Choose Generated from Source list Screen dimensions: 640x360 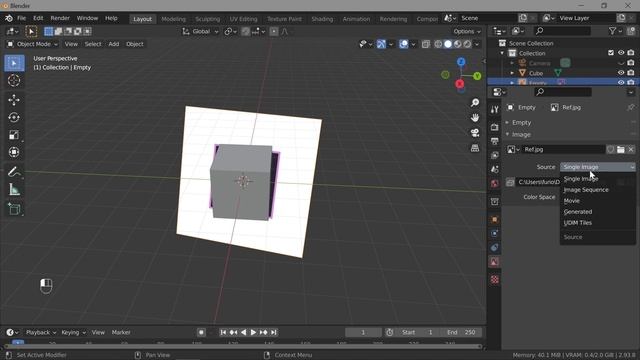(578, 212)
